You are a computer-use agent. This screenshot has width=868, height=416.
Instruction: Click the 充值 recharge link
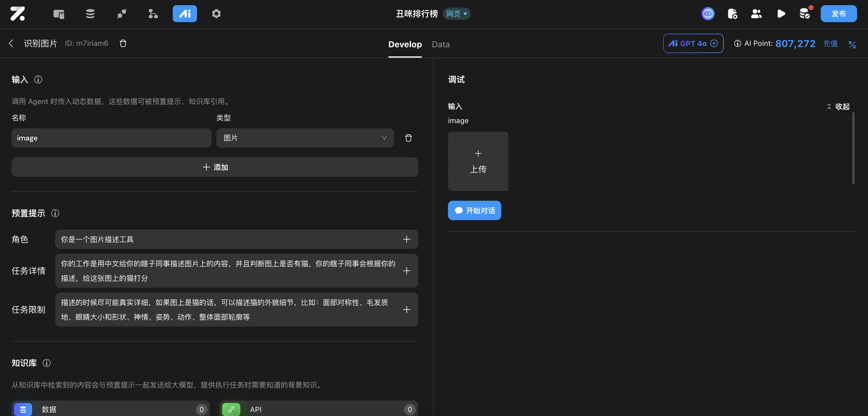point(830,43)
